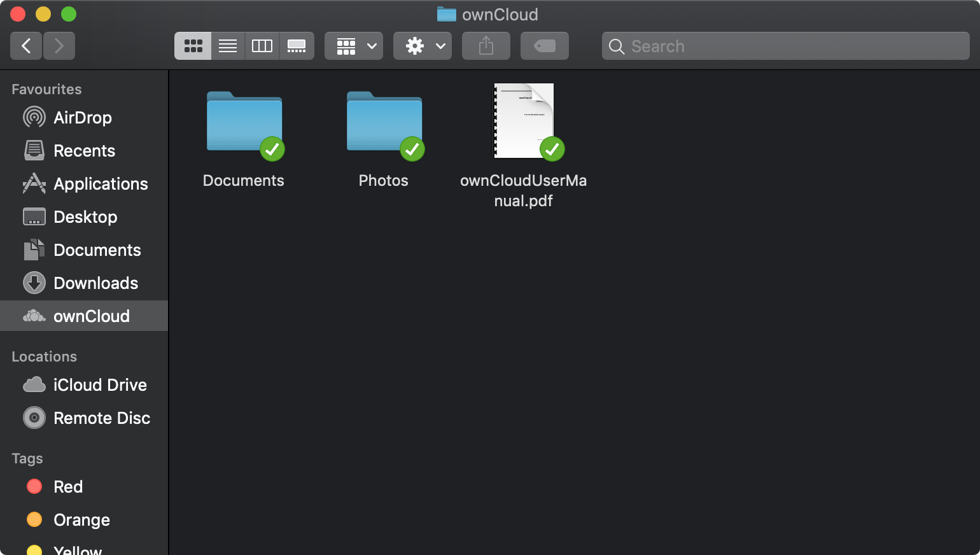Select the Orange tag color dot
980x555 pixels.
(x=34, y=519)
